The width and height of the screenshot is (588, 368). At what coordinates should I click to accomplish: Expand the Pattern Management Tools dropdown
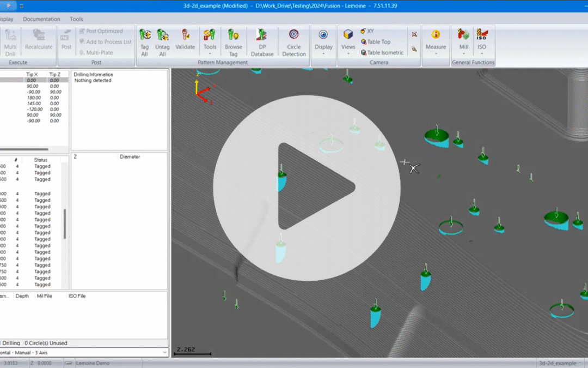[x=210, y=42]
